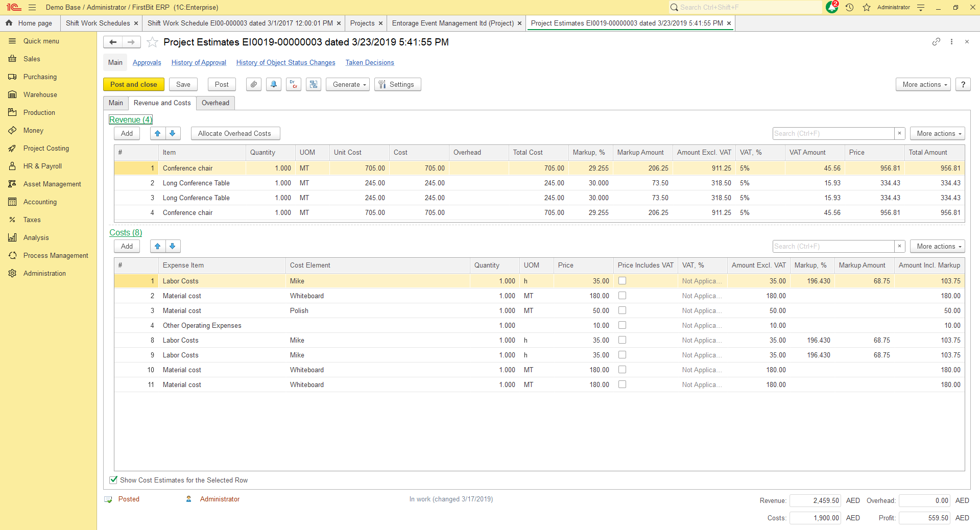Open the document structure icon in toolbar
This screenshot has height=530, width=980.
click(314, 85)
